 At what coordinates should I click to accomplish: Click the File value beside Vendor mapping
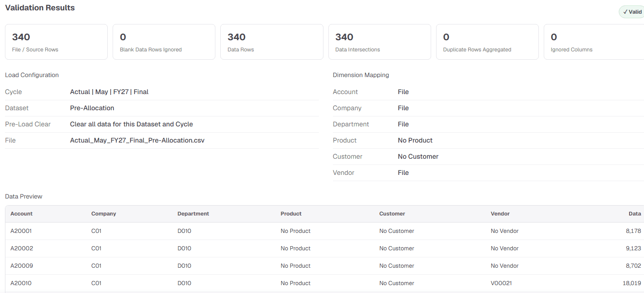click(403, 173)
